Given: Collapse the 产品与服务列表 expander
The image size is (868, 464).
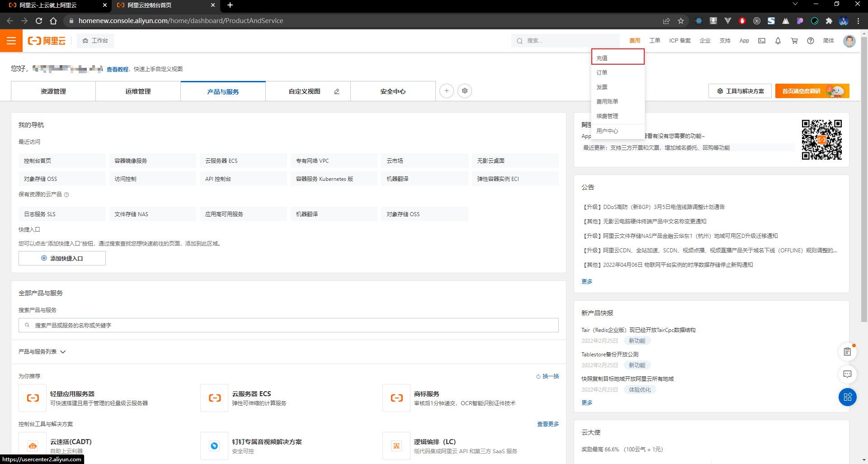Looking at the screenshot, I should (x=42, y=352).
